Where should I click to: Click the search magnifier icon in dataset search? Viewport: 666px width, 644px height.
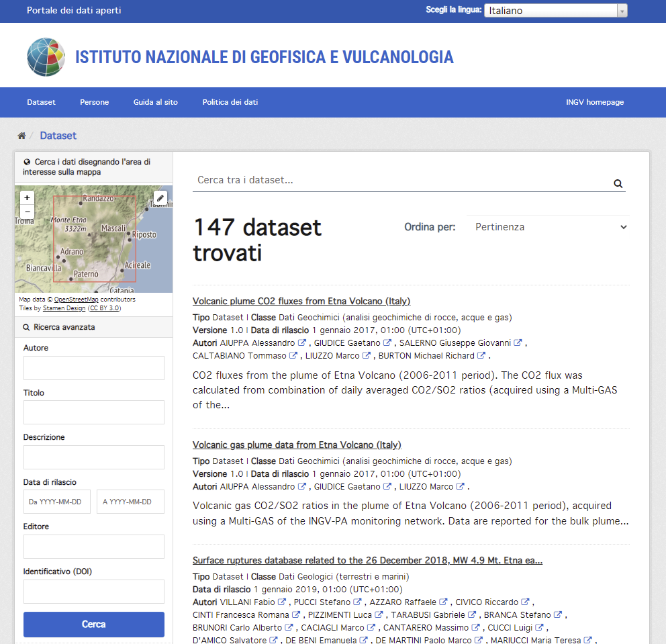[618, 183]
